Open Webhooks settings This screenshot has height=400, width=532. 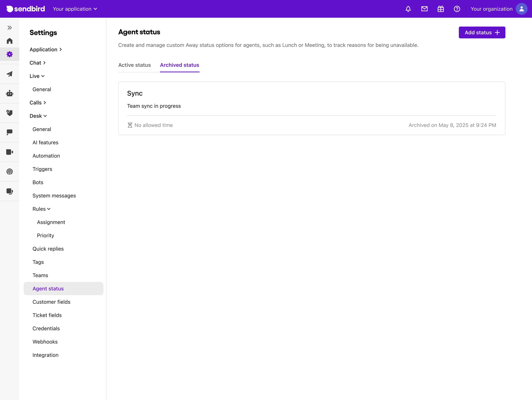(45, 342)
